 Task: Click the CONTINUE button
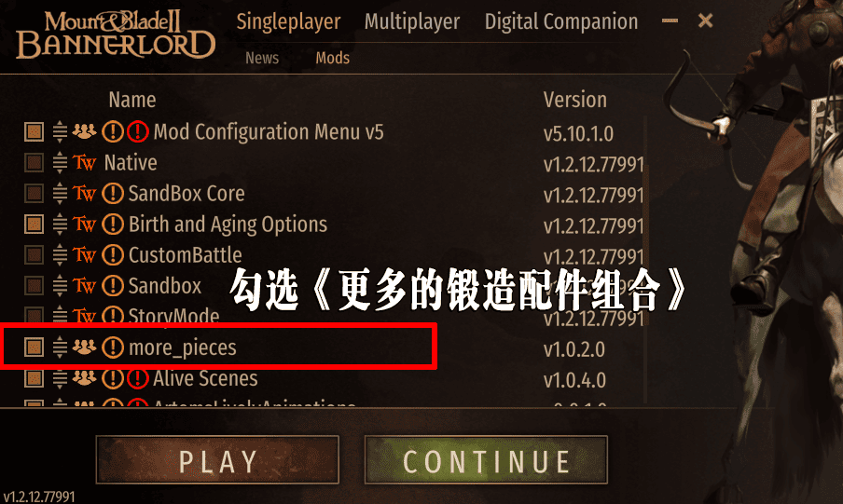coord(486,460)
